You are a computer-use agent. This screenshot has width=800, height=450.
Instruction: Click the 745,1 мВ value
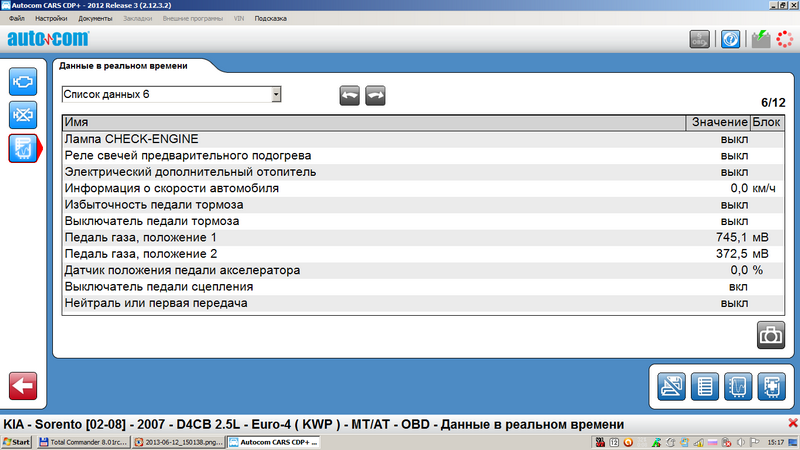742,237
